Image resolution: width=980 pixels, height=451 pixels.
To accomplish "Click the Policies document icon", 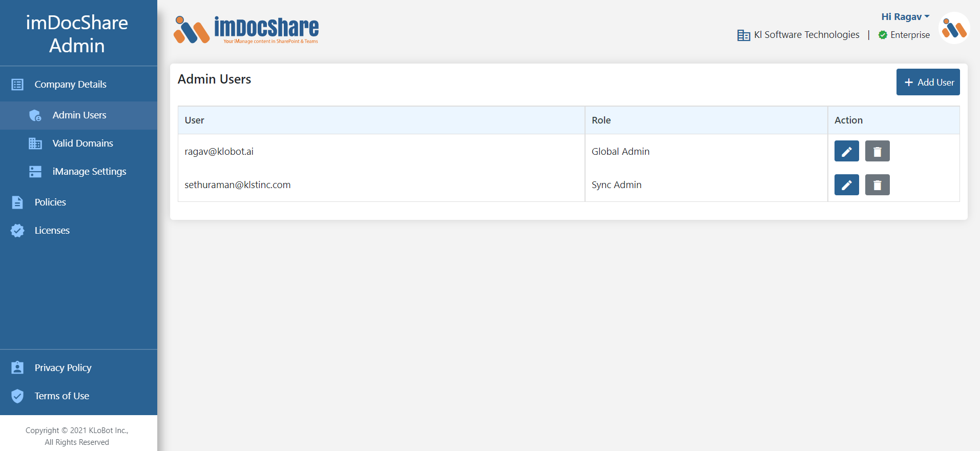I will [17, 202].
